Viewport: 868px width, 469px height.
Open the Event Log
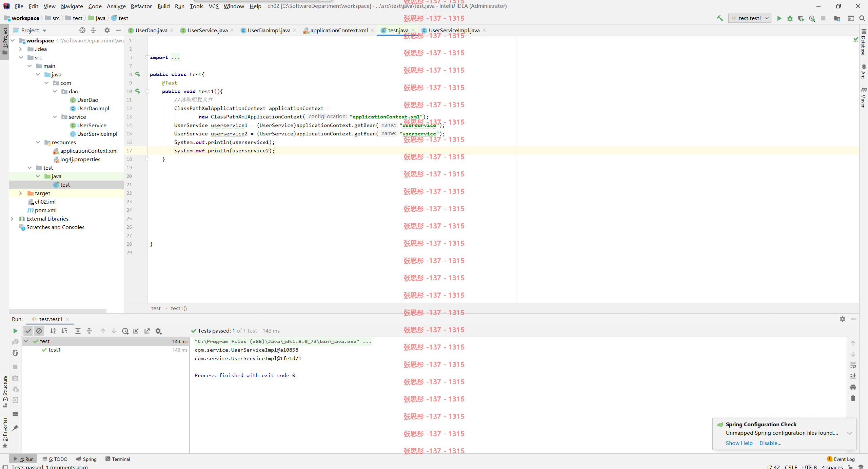pyautogui.click(x=841, y=459)
